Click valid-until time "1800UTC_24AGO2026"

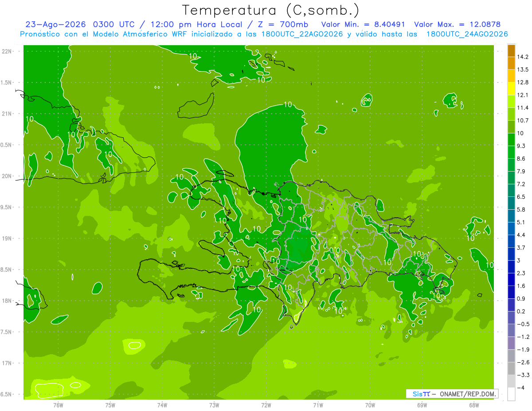[467, 34]
